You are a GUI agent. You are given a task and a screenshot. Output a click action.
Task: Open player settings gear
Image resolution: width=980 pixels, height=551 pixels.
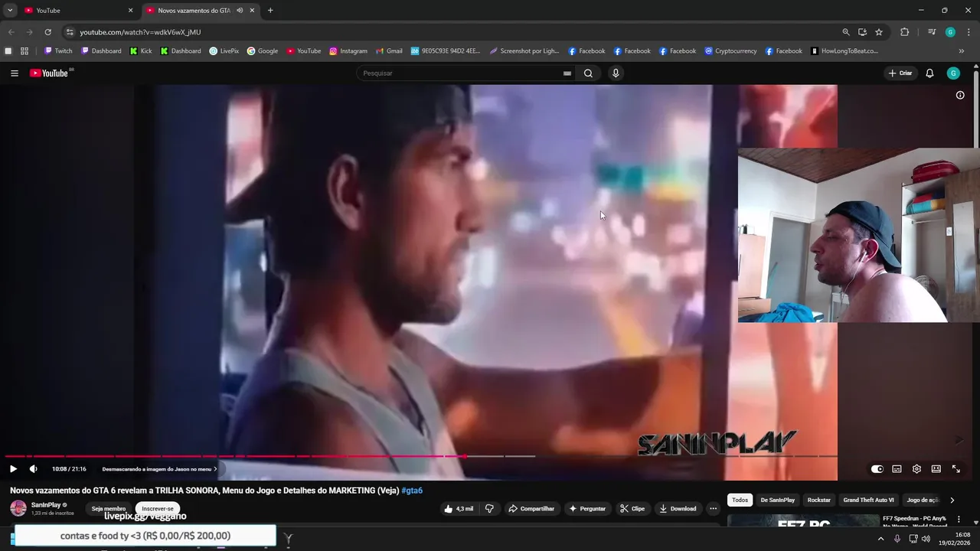[916, 469]
